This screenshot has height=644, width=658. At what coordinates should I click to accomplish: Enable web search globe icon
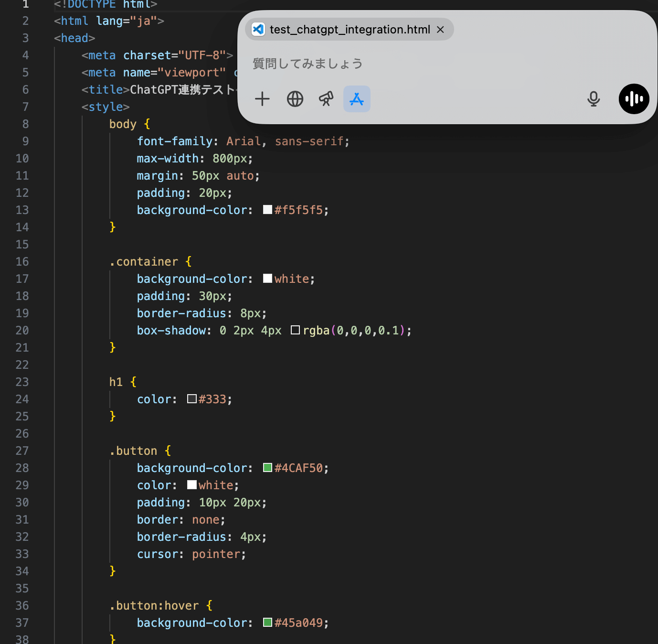coord(295,99)
